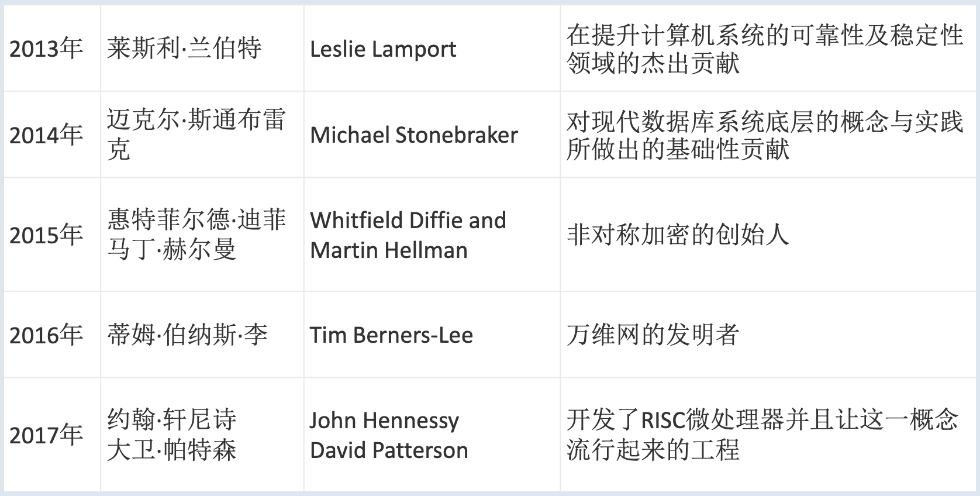The image size is (980, 496).
Task: Click the 2015年 year cell
Action: coord(52,235)
